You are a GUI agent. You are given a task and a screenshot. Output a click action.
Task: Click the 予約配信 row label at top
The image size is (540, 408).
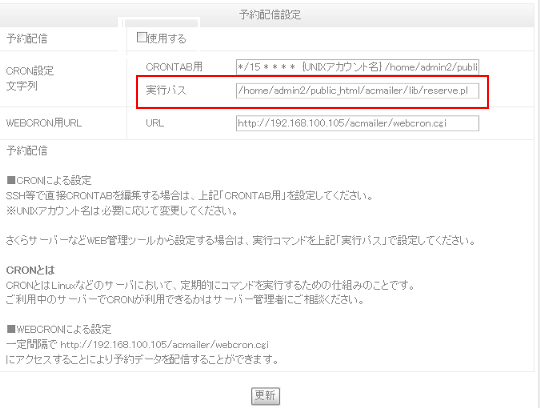pyautogui.click(x=27, y=39)
